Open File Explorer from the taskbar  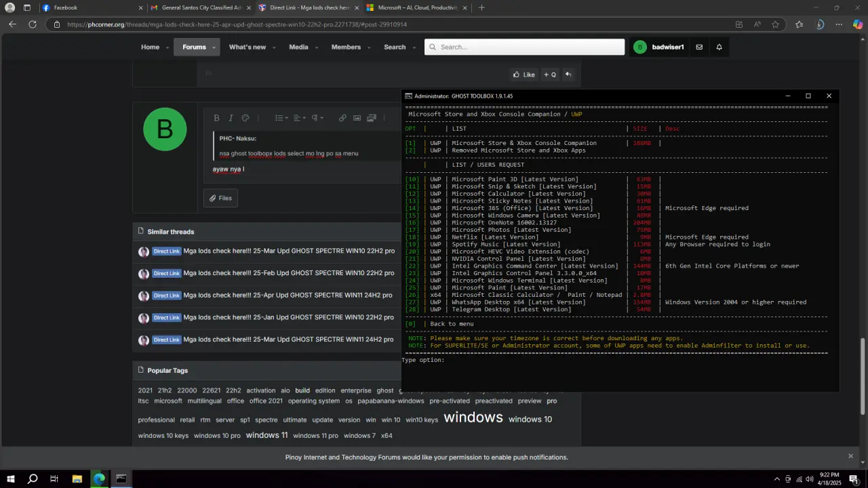pyautogui.click(x=77, y=479)
